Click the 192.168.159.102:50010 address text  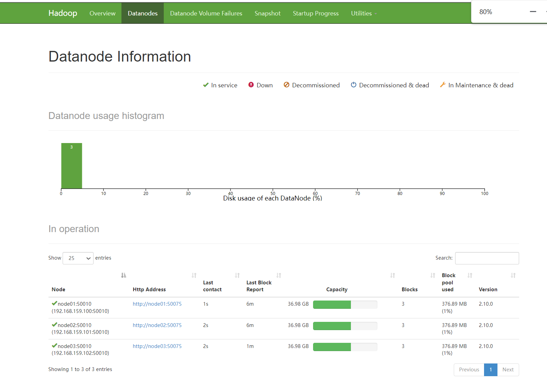(x=80, y=353)
